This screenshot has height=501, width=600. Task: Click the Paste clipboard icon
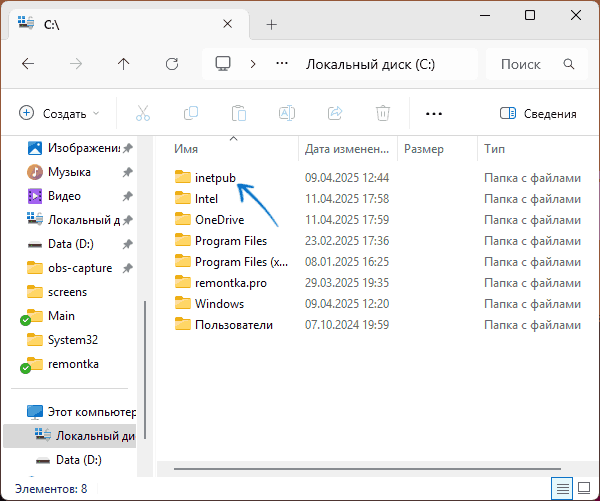pyautogui.click(x=239, y=113)
